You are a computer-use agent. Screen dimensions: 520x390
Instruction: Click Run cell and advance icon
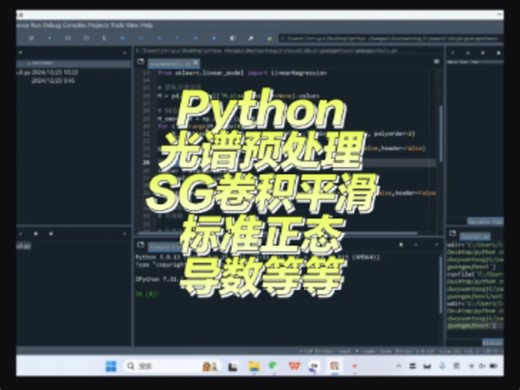[x=86, y=38]
